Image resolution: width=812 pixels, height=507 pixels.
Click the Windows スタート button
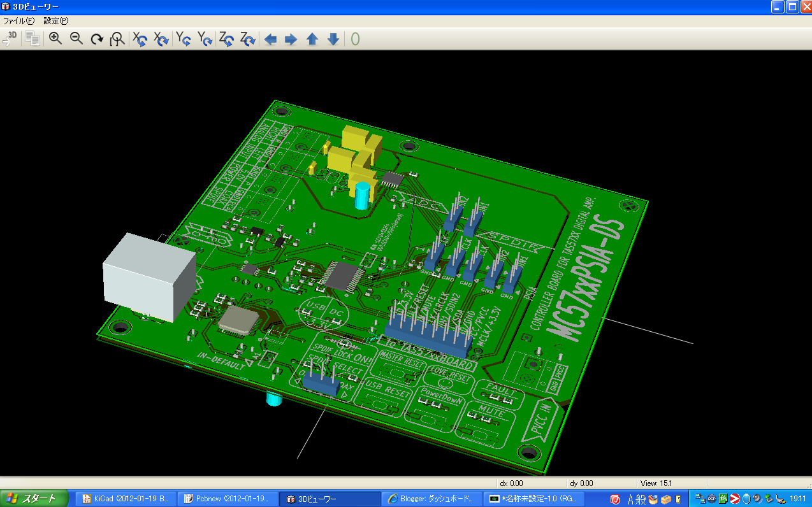coord(34,499)
